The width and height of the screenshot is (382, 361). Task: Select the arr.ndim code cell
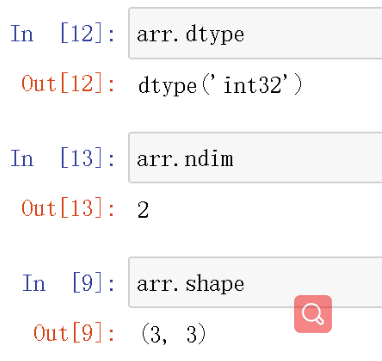coord(255,158)
